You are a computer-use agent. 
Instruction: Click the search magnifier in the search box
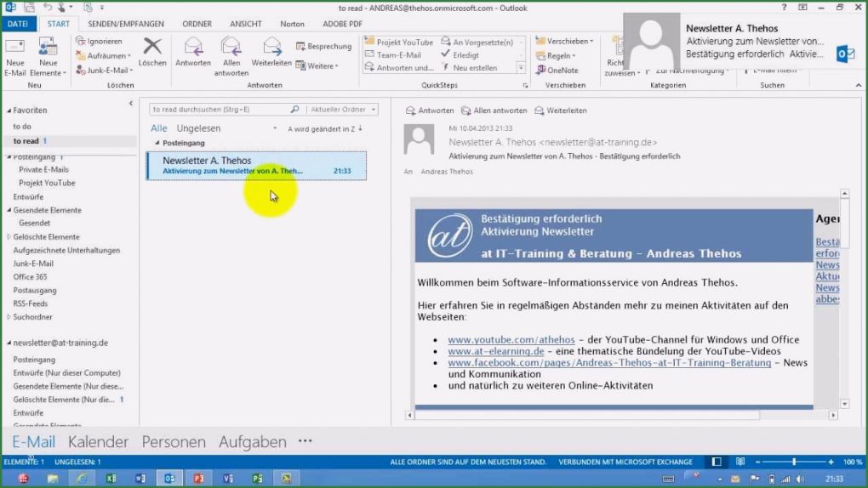point(294,110)
